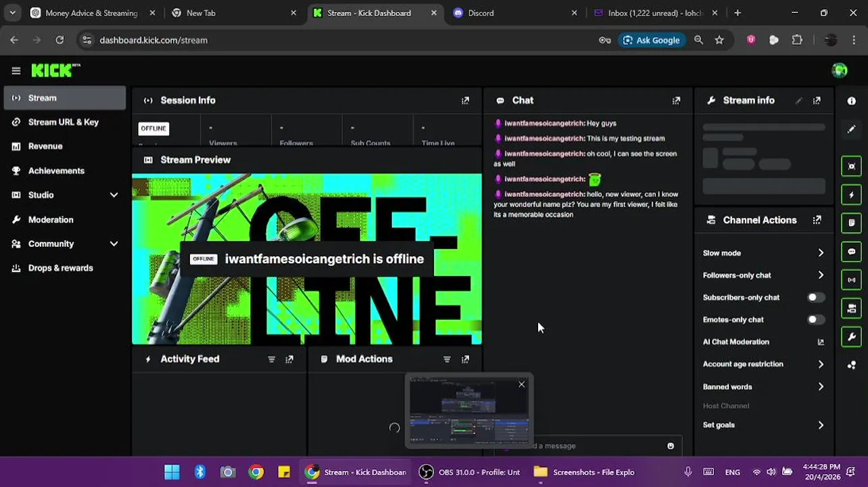Image resolution: width=868 pixels, height=487 pixels.
Task: Bookmark this page with the star icon
Action: pos(719,40)
